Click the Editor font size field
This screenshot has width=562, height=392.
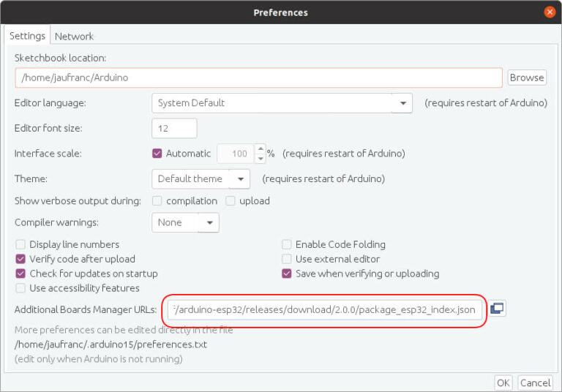[174, 128]
